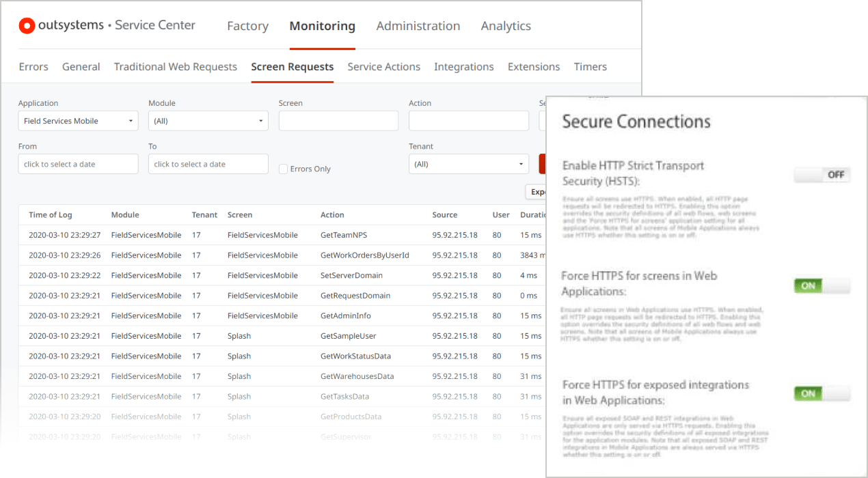
Task: Click the GetWarehousesData action cell
Action: (x=357, y=376)
